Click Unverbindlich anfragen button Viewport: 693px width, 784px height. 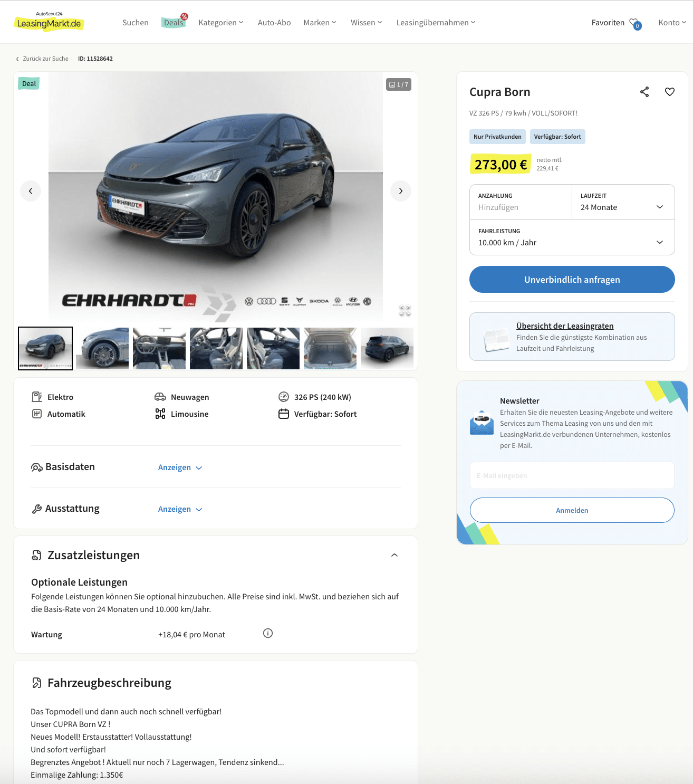point(572,279)
